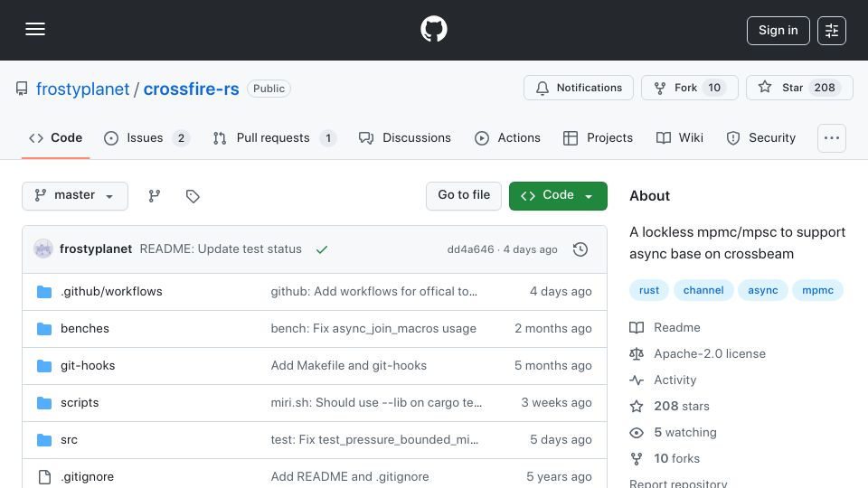Select the rust topic tag

tap(649, 290)
